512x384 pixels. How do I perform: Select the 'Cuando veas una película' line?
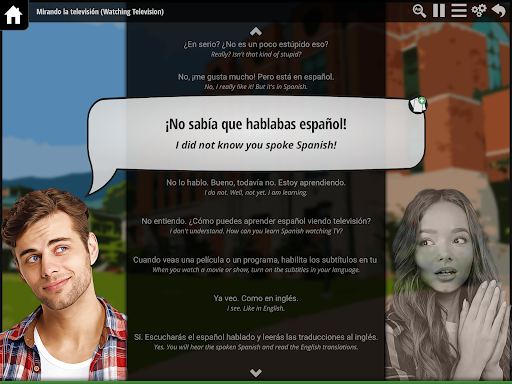click(256, 264)
